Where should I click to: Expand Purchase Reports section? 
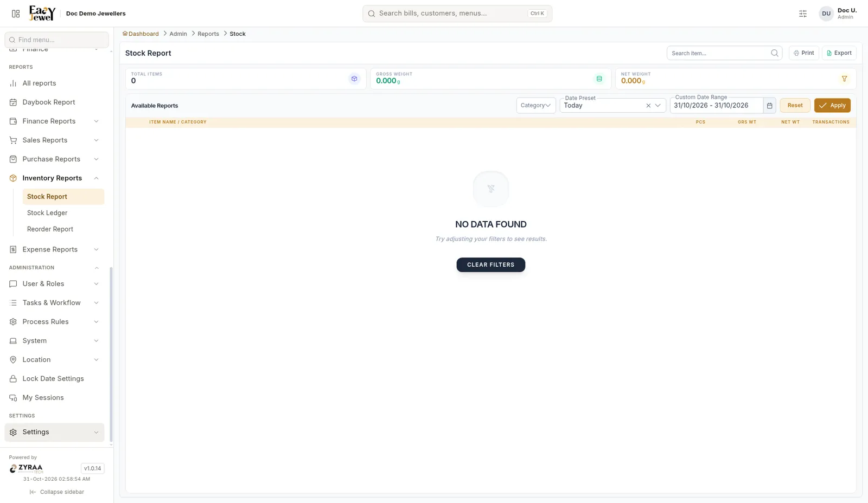pyautogui.click(x=54, y=159)
